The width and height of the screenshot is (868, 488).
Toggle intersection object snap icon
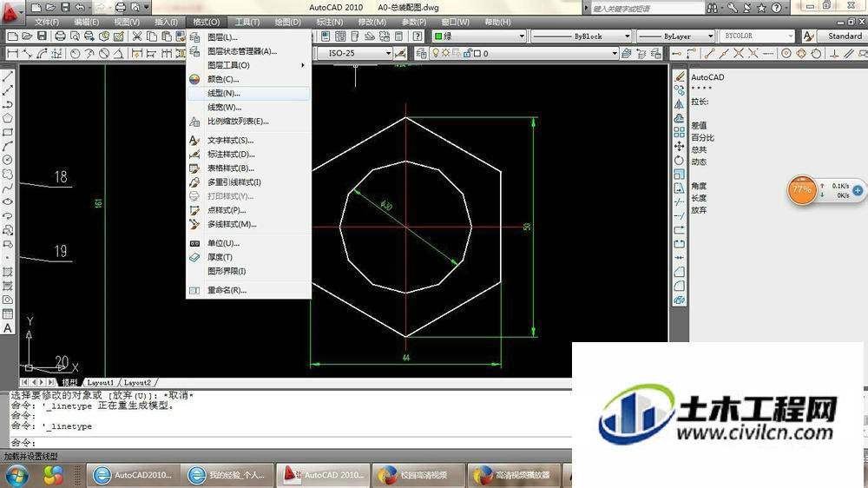(x=739, y=54)
